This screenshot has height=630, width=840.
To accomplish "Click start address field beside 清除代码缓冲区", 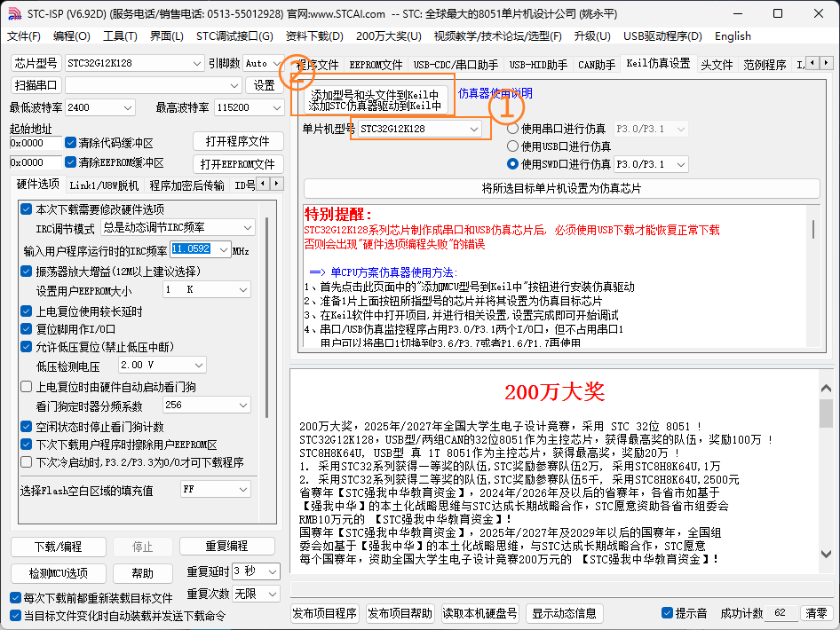I will coord(36,143).
